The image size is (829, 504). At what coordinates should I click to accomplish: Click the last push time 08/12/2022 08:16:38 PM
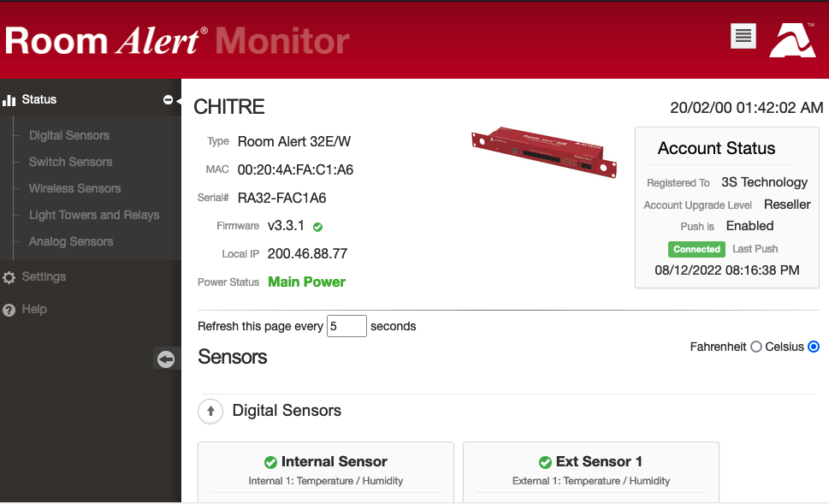pyautogui.click(x=727, y=270)
